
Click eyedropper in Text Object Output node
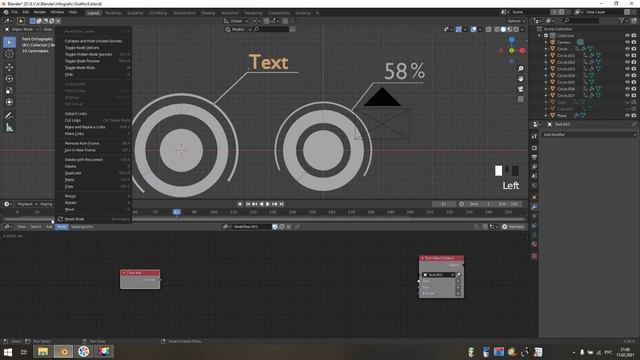458,275
